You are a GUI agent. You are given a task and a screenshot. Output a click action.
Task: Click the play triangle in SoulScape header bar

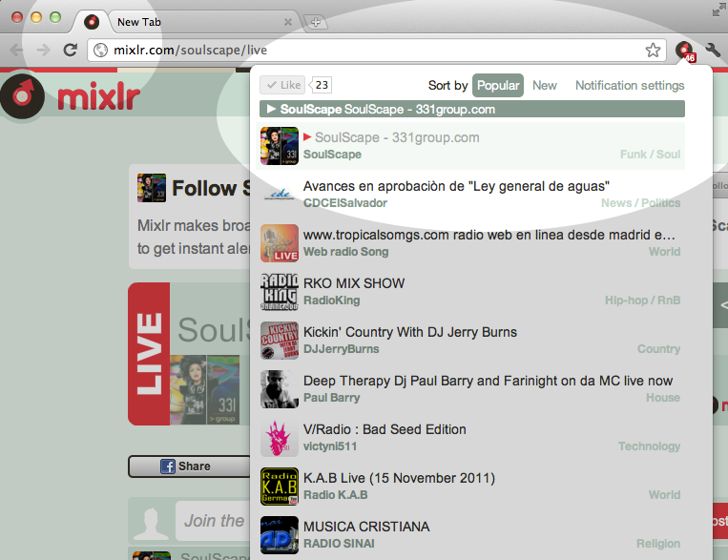271,110
